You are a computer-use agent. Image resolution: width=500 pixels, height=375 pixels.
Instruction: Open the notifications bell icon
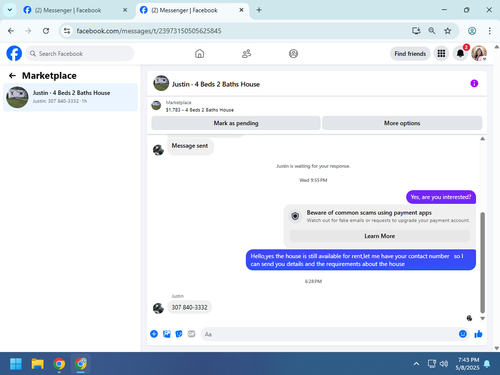pyautogui.click(x=460, y=53)
